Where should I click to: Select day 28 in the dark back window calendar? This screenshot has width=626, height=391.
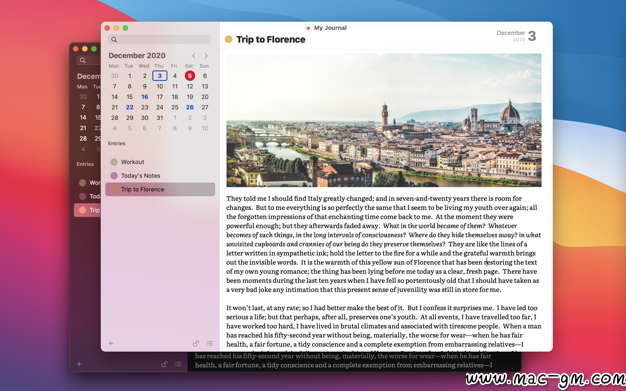pyautogui.click(x=83, y=139)
